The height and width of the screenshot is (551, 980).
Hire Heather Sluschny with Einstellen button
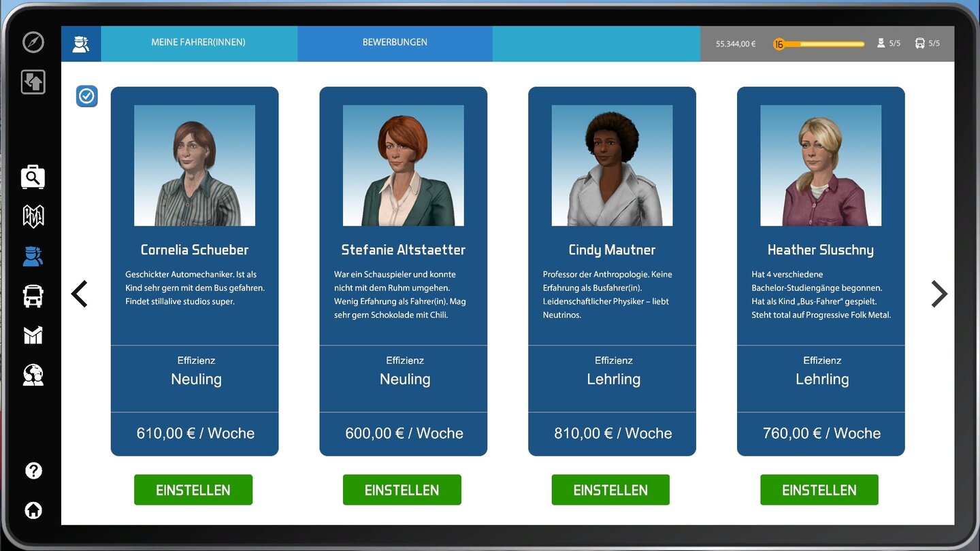tap(819, 490)
